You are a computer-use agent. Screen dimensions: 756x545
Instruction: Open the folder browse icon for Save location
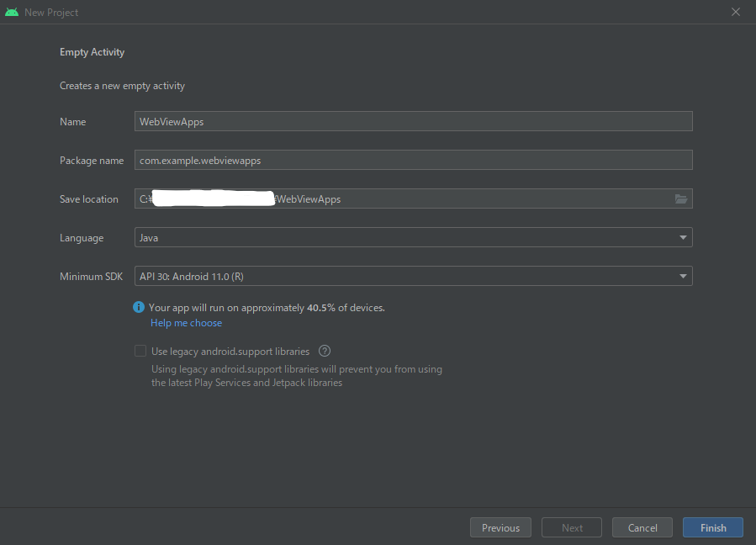pyautogui.click(x=681, y=199)
